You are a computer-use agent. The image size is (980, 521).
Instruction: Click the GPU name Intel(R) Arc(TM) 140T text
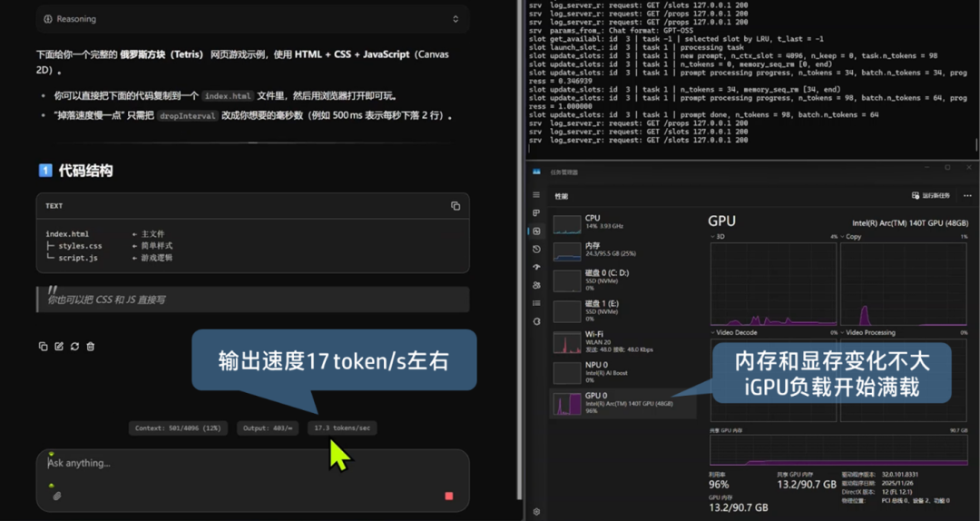coord(910,223)
